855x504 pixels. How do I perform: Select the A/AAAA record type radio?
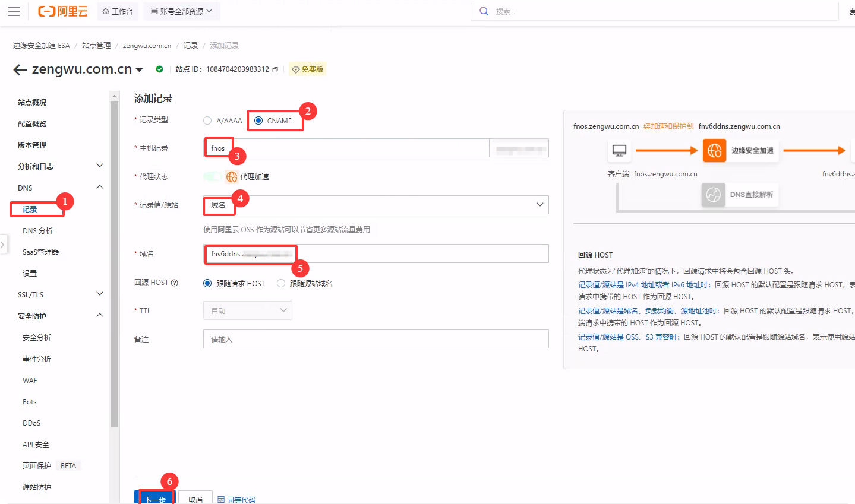207,121
